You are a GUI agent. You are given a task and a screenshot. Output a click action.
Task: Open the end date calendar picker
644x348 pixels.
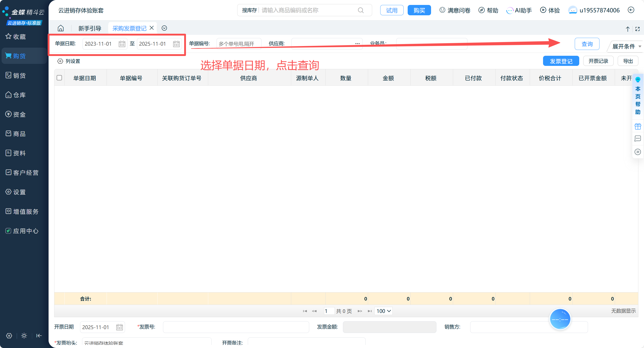[x=176, y=44]
